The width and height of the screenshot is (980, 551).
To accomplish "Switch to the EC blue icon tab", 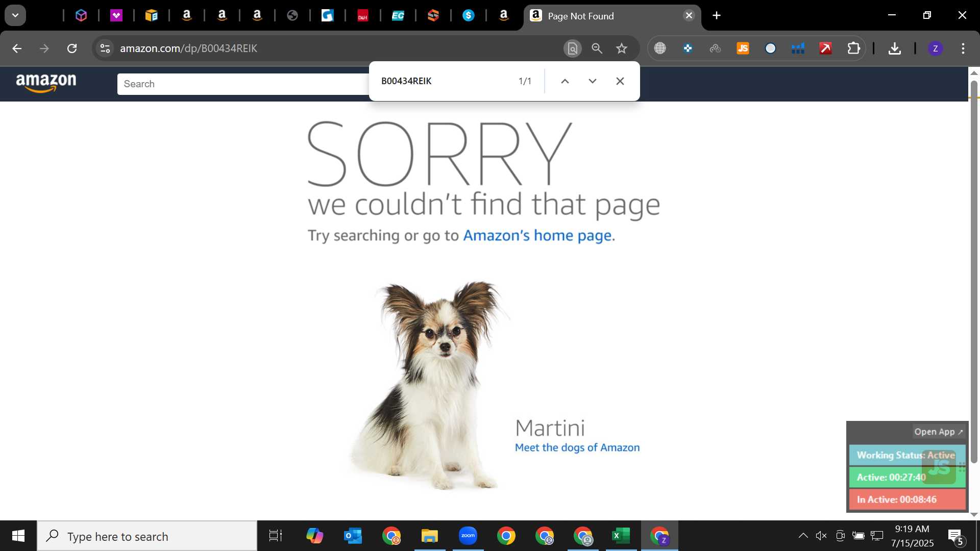I will tap(398, 16).
